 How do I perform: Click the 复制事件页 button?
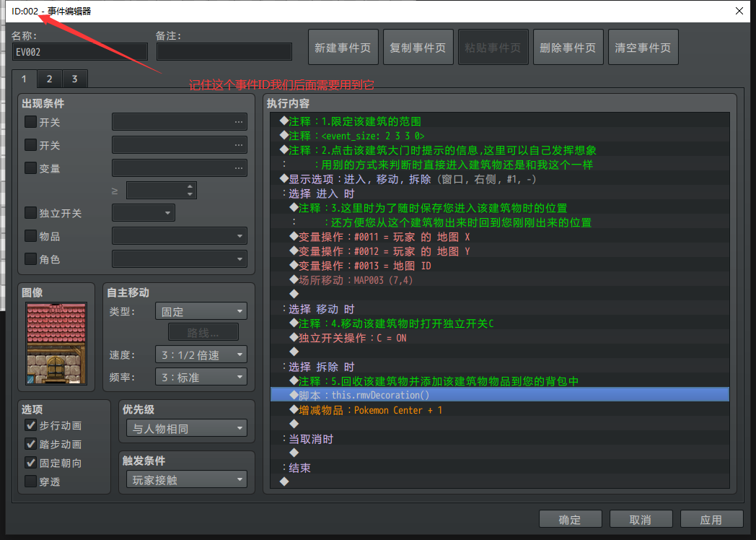pyautogui.click(x=418, y=48)
